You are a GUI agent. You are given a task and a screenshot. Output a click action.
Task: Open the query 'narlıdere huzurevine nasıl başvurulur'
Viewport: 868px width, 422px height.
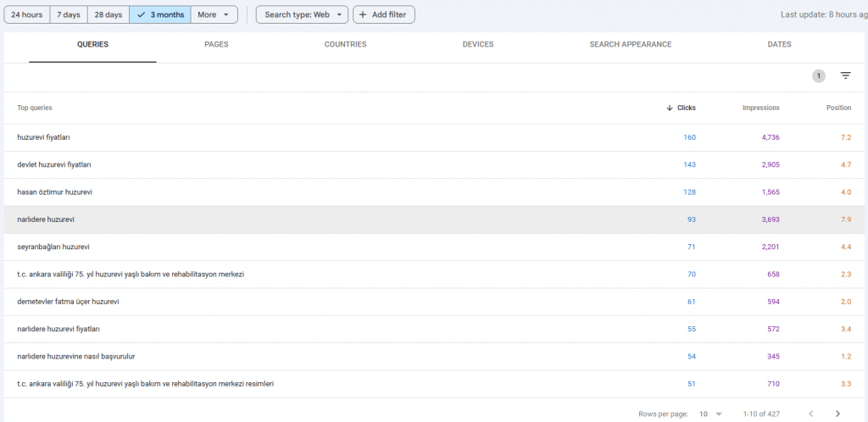click(76, 357)
